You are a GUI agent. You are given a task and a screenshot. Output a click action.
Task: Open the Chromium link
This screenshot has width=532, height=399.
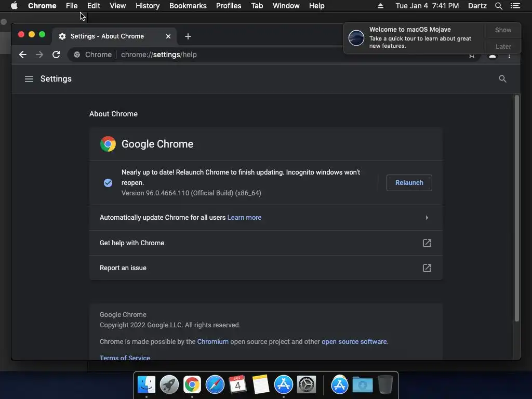coord(212,342)
